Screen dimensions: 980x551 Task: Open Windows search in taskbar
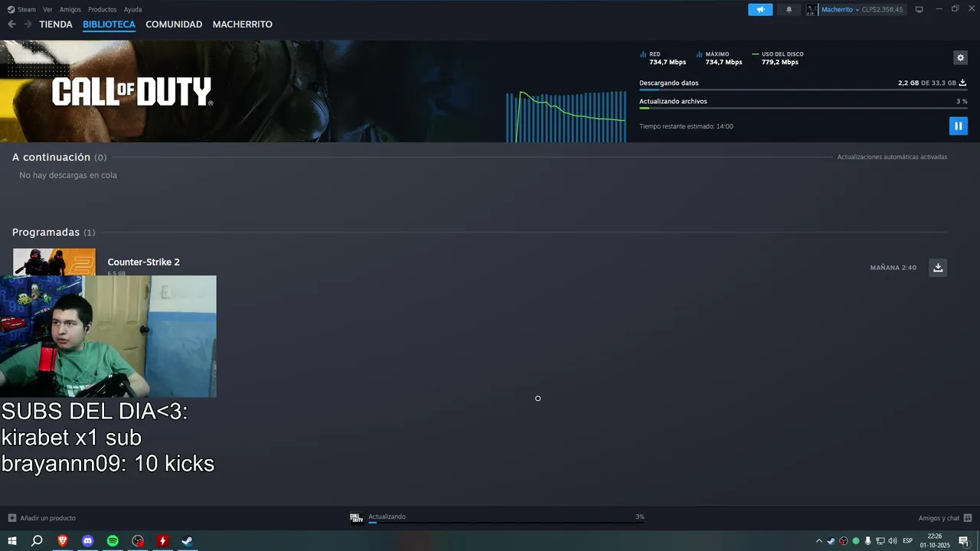coord(37,541)
